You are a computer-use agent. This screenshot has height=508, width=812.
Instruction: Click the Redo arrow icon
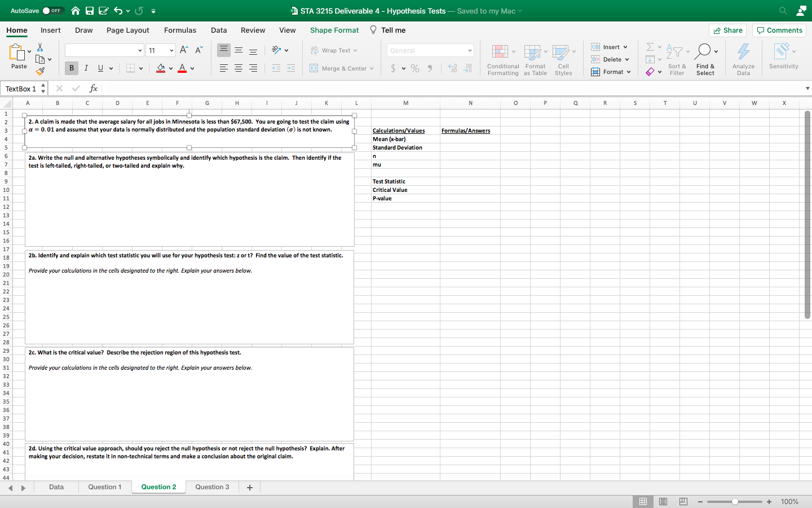pos(139,11)
